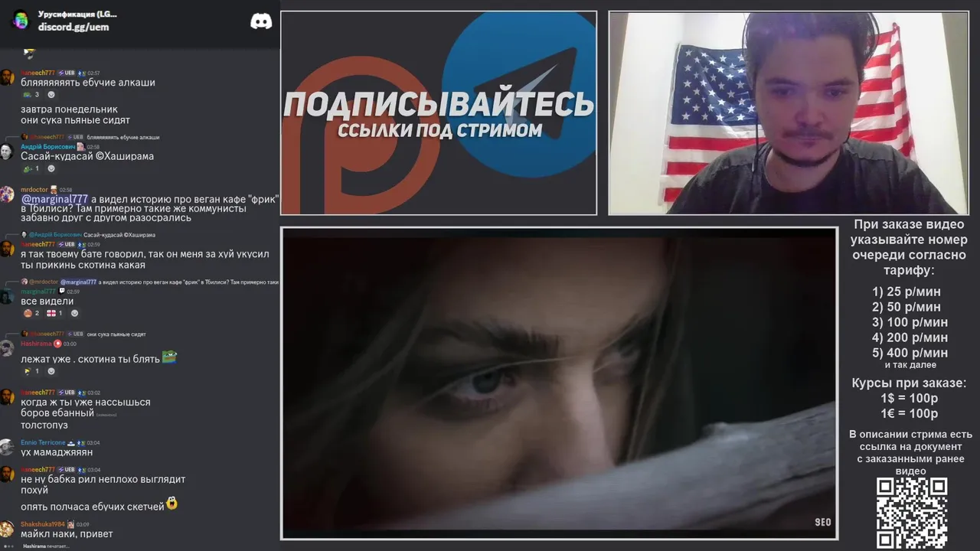Image resolution: width=980 pixels, height=551 pixels.
Task: Click haneech777's avatar beside the 02:59 message
Action: (7, 249)
